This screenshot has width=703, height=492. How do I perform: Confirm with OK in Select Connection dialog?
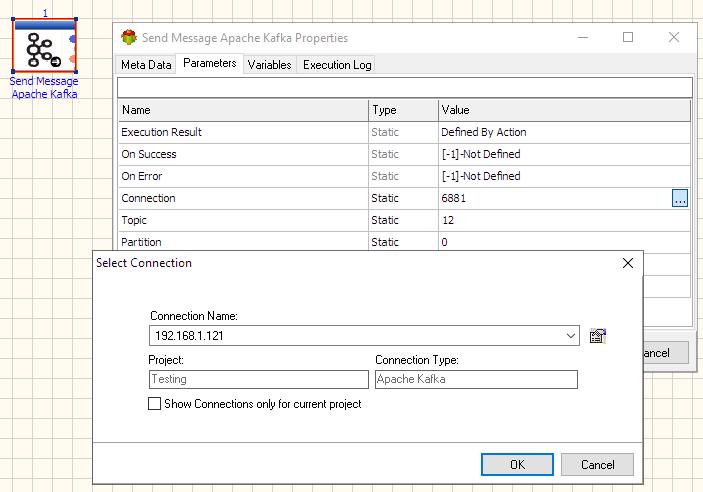pyautogui.click(x=517, y=464)
